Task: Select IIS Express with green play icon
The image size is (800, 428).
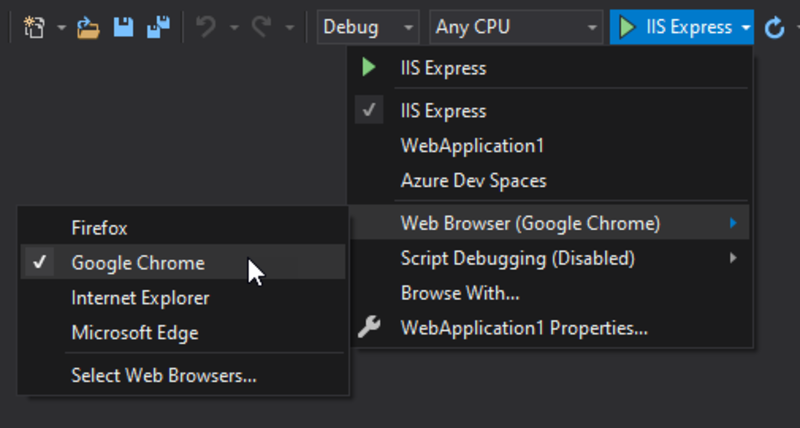Action: tap(551, 68)
